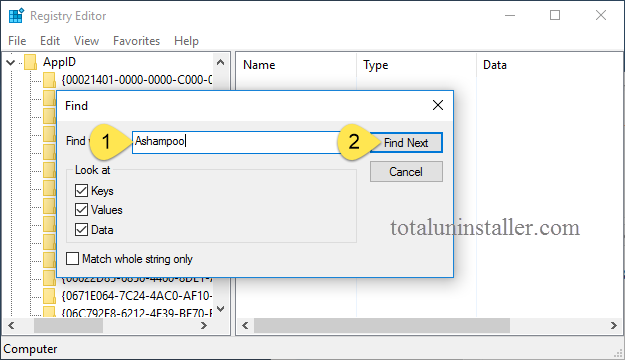
Task: Click folder icon of {0671E064-7C24 key
Action: pos(49,296)
